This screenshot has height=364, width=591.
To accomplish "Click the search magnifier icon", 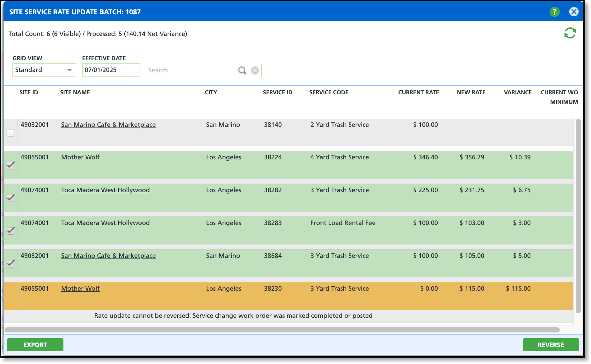I will 242,70.
